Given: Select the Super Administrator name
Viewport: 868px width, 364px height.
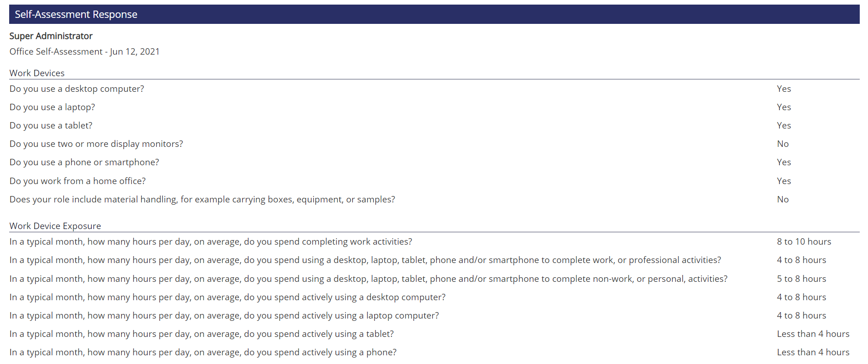Looking at the screenshot, I should click(x=51, y=36).
